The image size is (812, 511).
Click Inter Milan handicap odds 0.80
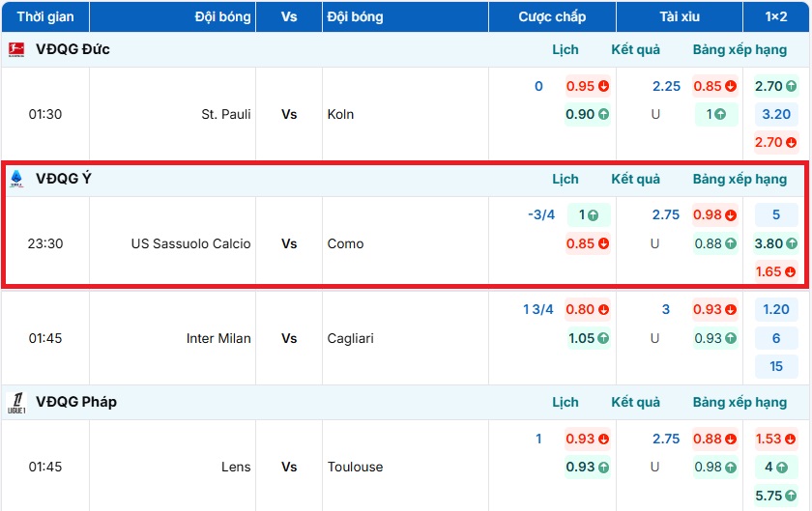[x=588, y=310]
